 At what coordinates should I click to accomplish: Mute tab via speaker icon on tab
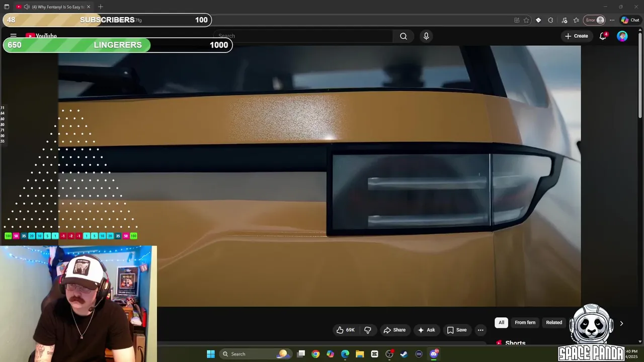[x=26, y=7]
